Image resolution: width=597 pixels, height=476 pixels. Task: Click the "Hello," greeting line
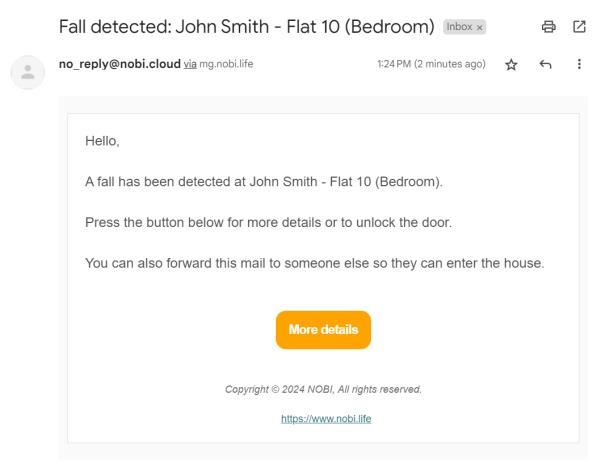click(102, 141)
